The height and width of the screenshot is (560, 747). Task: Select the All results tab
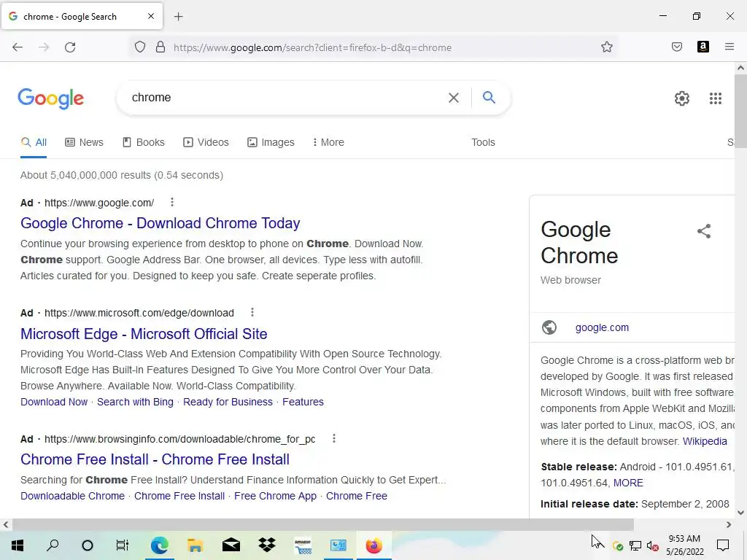tap(34, 142)
